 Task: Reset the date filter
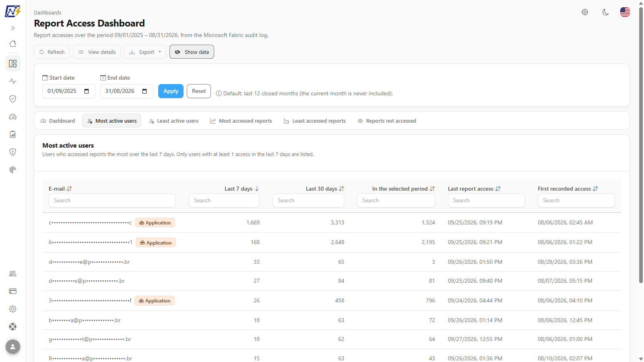point(199,91)
